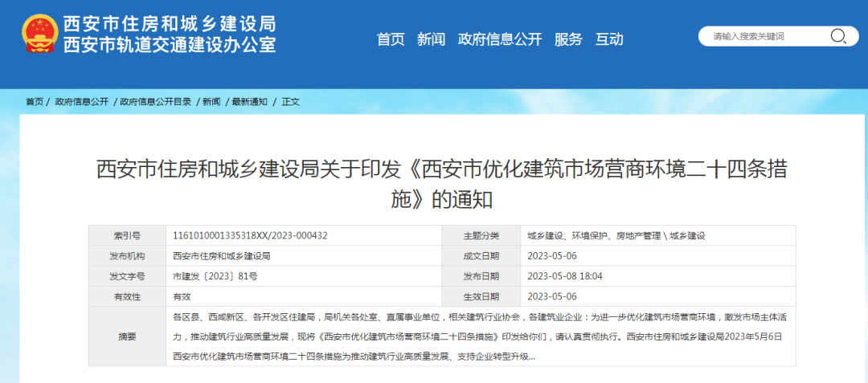Click the 生效日期 value 2023-05-06

552,297
